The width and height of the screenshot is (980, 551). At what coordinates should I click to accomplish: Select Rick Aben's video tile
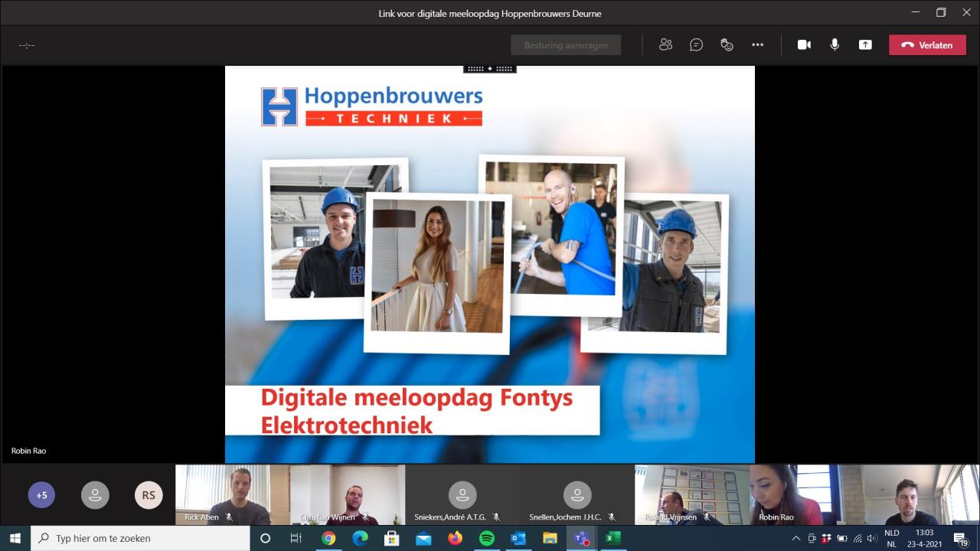tap(232, 494)
